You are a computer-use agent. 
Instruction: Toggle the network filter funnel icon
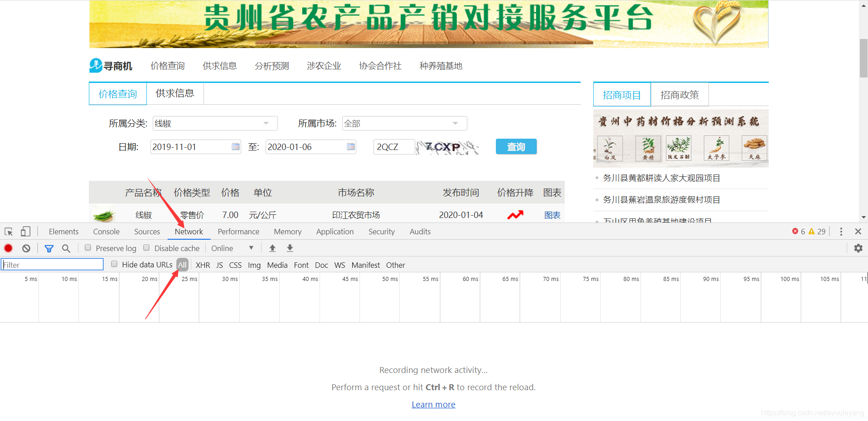49,248
